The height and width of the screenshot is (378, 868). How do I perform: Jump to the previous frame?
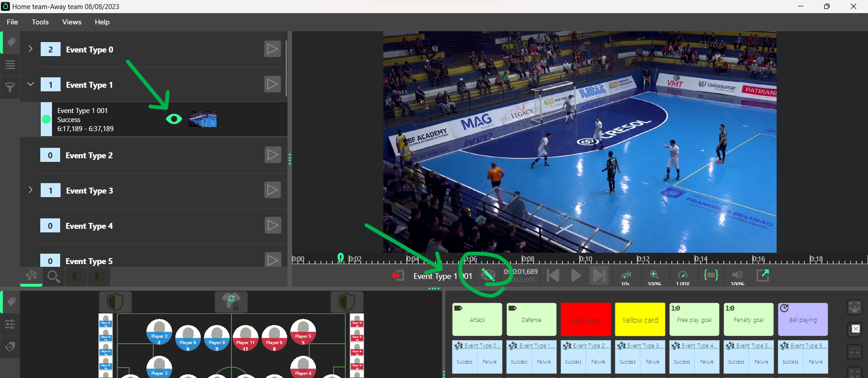tap(553, 275)
